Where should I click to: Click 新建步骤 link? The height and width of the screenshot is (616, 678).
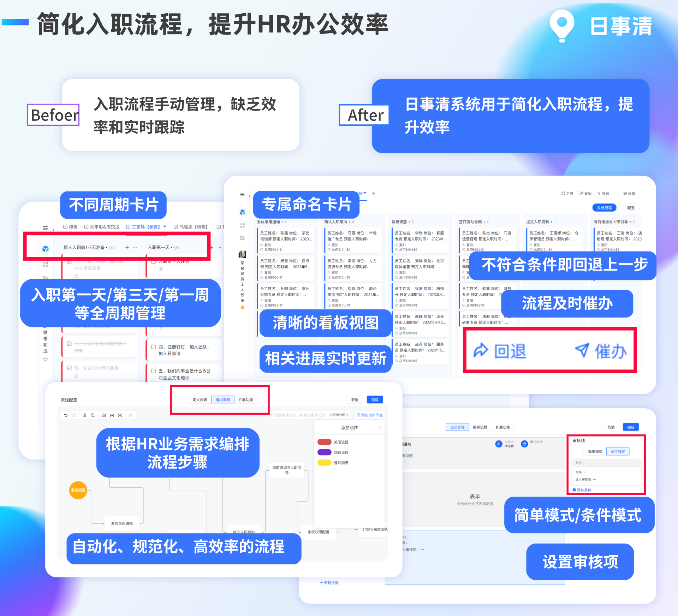pyautogui.click(x=329, y=583)
